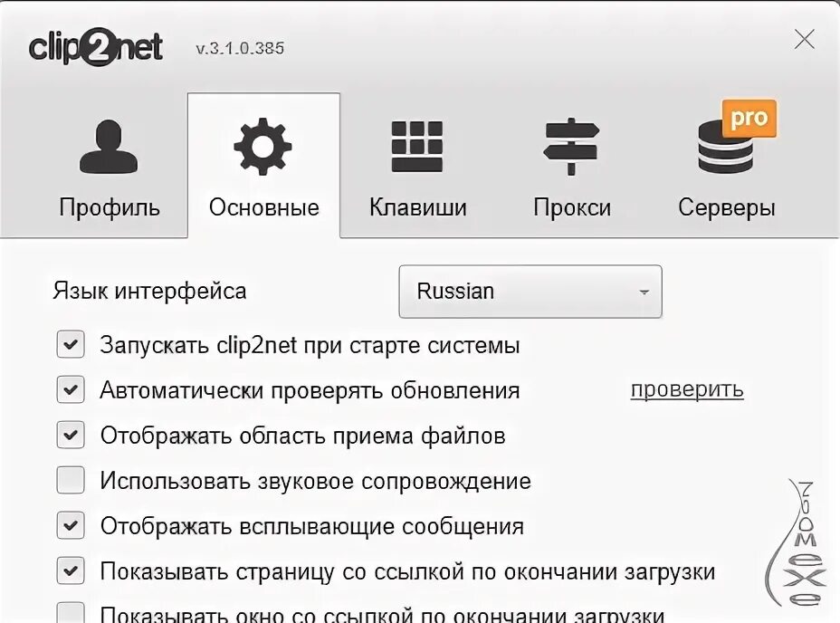Switch to the Основные tab label
Viewport: 840px width, 623px height.
(x=263, y=207)
